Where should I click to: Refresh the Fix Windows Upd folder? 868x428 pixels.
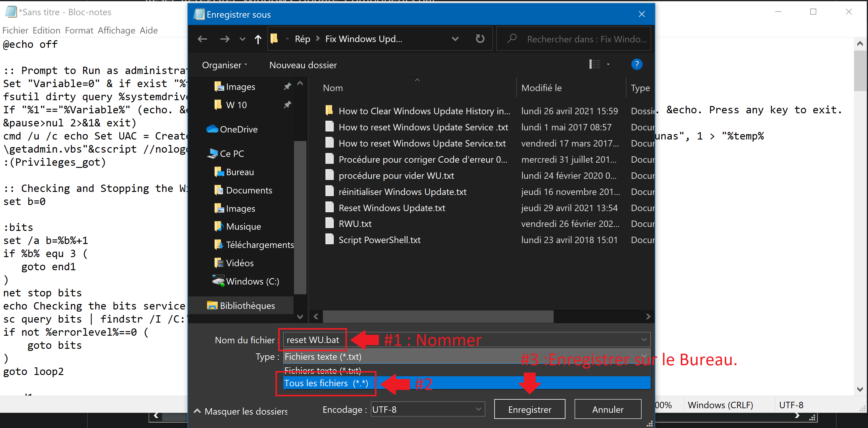pos(480,39)
